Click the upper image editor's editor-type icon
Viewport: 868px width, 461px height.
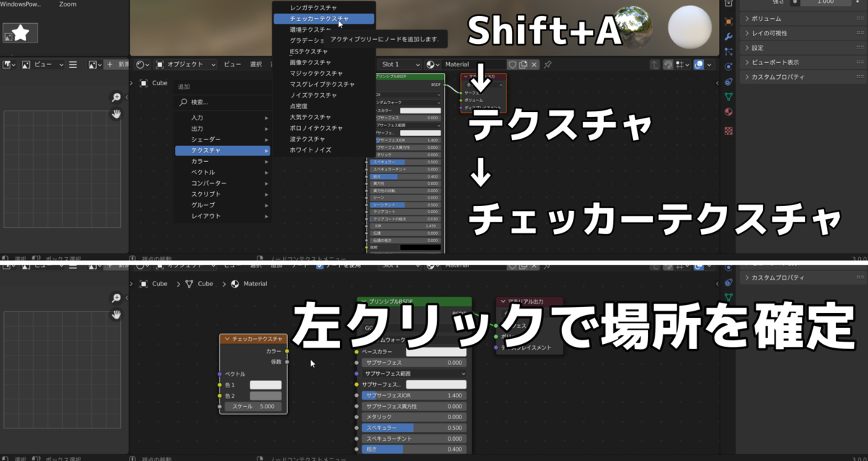[x=9, y=64]
